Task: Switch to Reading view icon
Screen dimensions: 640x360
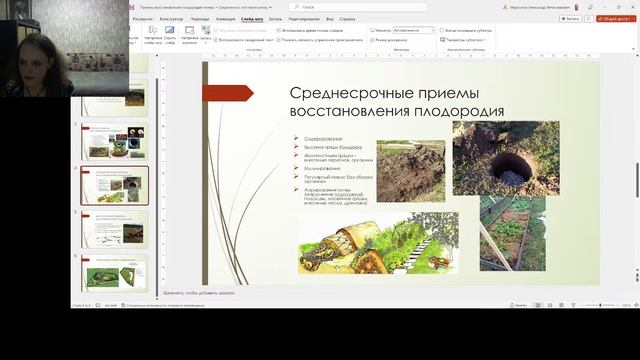Action: click(x=561, y=305)
